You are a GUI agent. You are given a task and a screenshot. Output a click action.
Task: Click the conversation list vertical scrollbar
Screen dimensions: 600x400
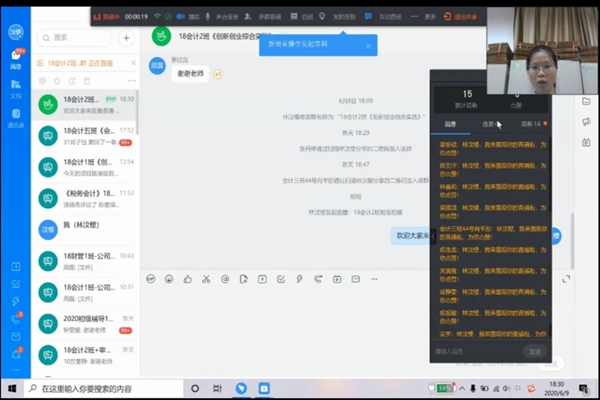pos(138,200)
